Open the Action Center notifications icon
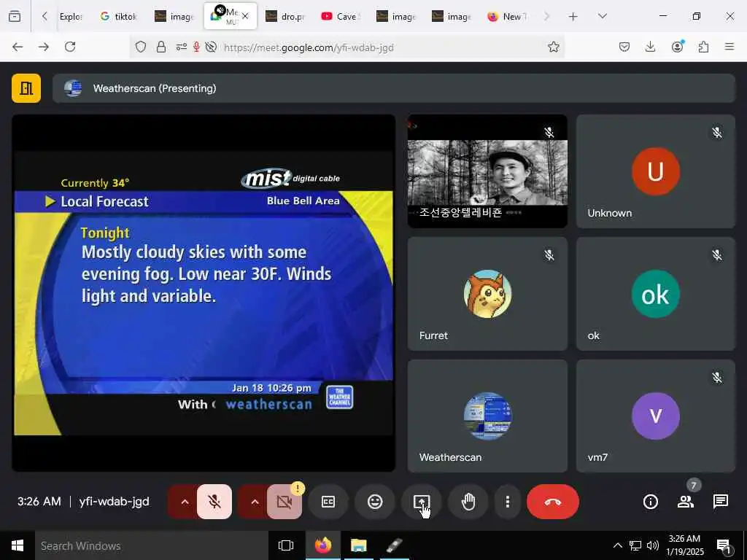This screenshot has height=560, width=747. pyautogui.click(x=724, y=547)
